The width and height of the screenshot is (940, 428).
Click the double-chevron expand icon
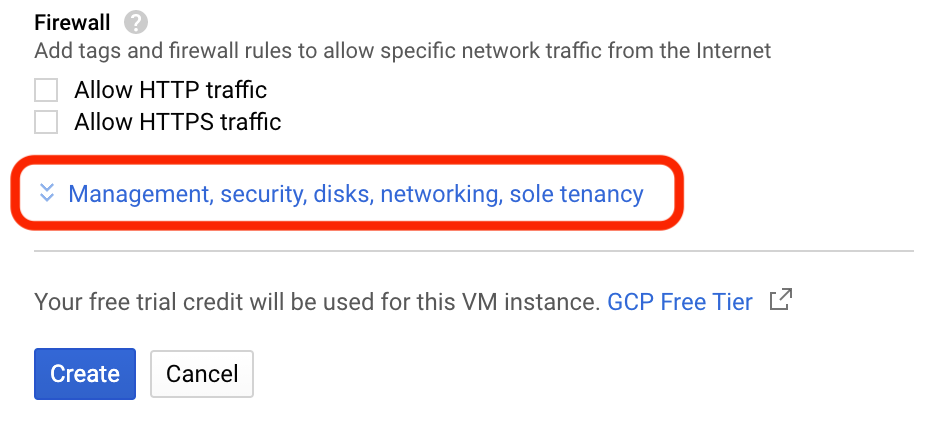coord(46,193)
